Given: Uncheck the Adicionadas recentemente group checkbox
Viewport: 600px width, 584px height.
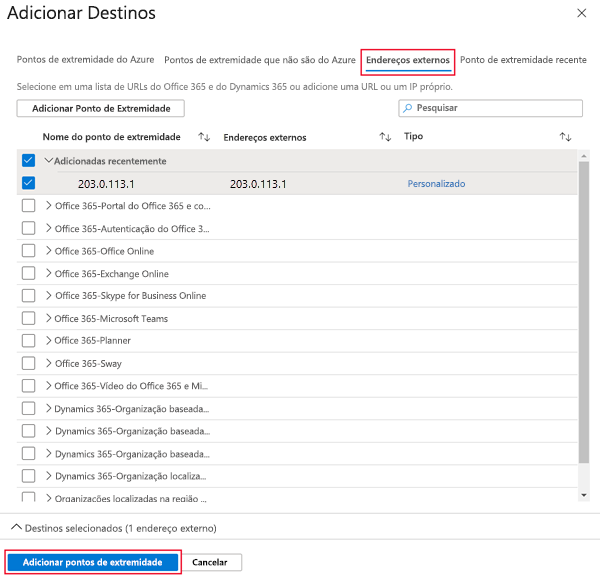Looking at the screenshot, I should point(28,161).
